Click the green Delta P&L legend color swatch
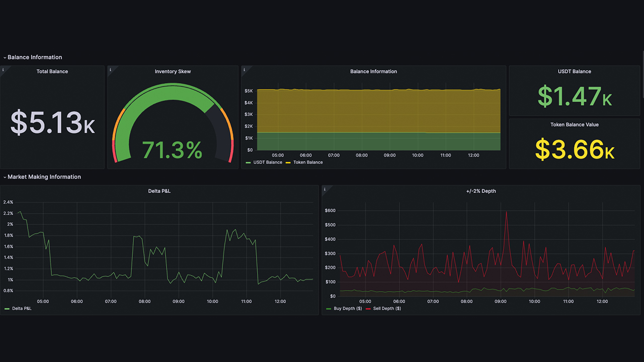 click(7, 309)
